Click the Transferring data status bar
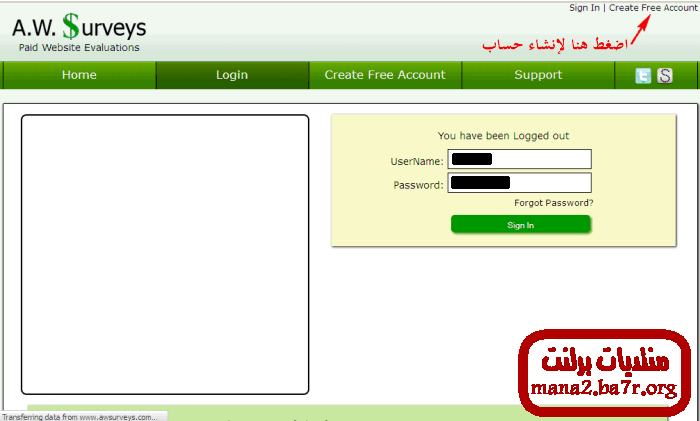700x421 pixels. click(84, 417)
